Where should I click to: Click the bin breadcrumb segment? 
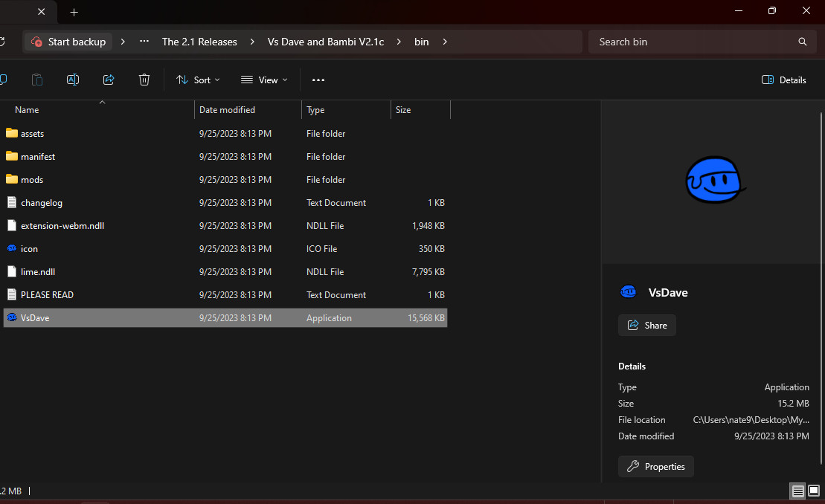(422, 42)
